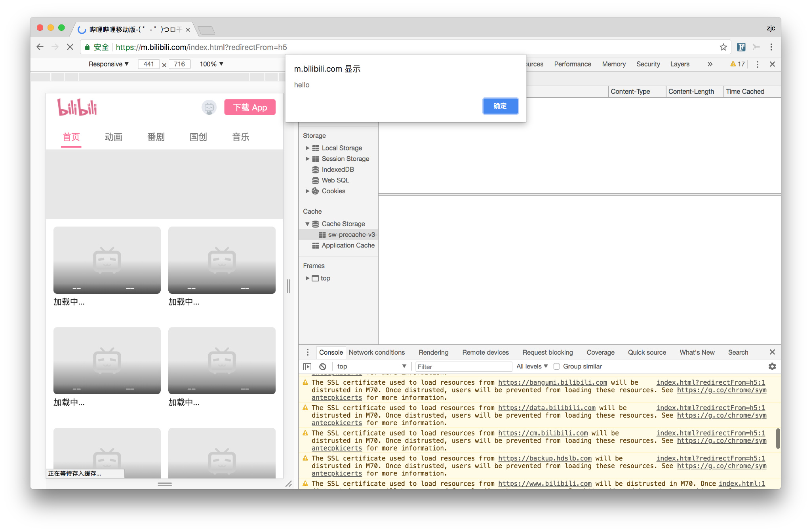Stop page loading with X button
The width and height of the screenshot is (811, 532).
click(70, 47)
